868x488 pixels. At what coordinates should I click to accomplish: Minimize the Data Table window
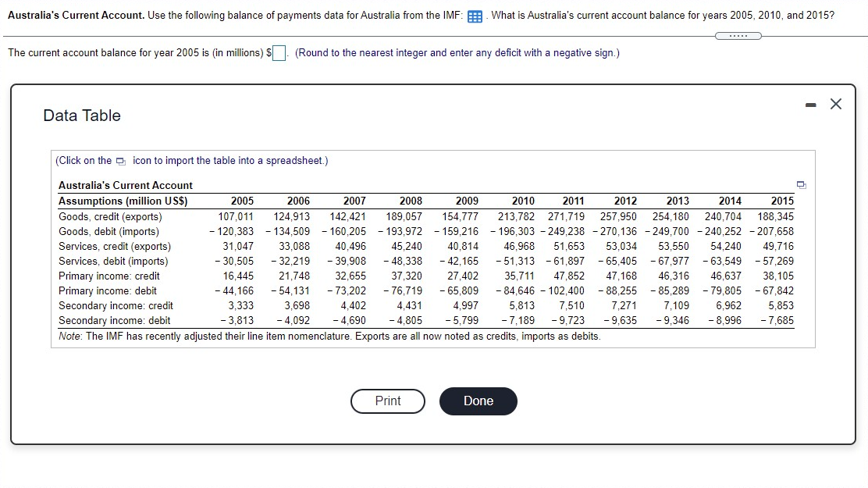(x=810, y=103)
